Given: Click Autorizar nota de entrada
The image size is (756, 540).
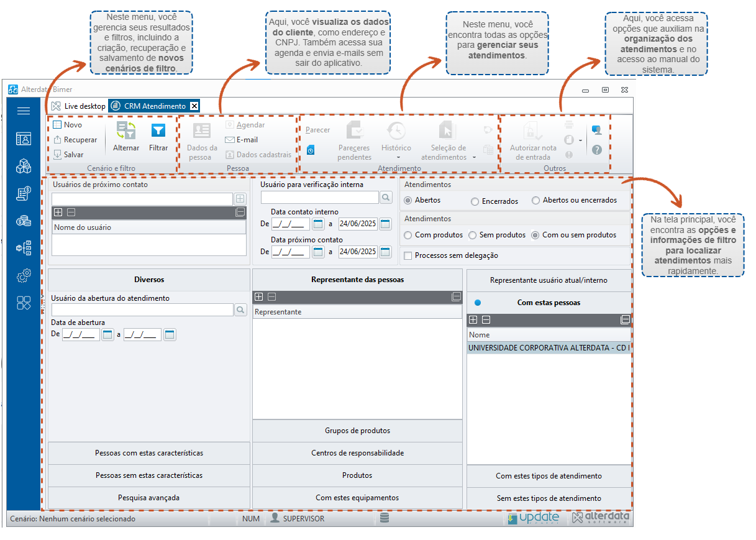Looking at the screenshot, I should [533, 141].
